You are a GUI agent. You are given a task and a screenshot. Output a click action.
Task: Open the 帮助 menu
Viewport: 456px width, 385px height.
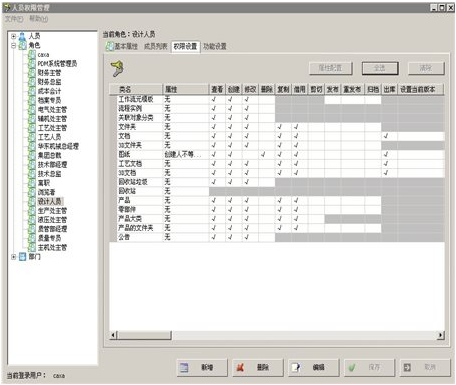38,19
